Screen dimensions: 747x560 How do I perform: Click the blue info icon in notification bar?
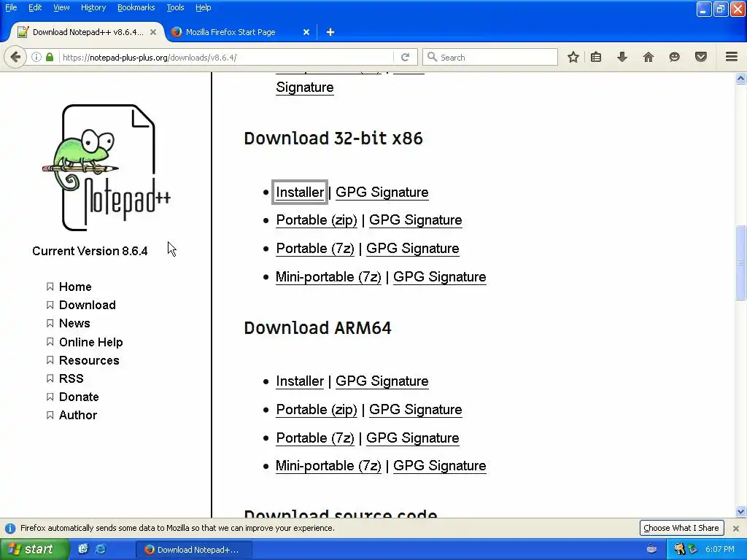pyautogui.click(x=10, y=528)
